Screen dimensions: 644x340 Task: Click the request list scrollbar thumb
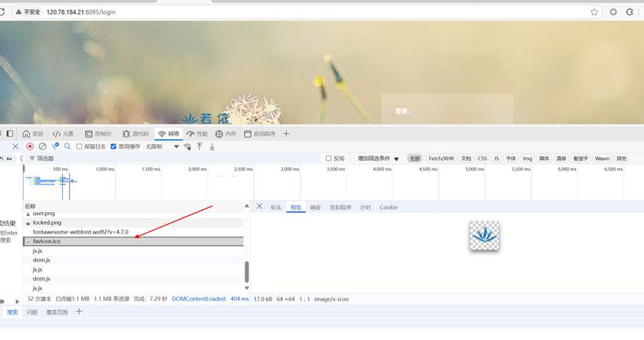coord(247,272)
